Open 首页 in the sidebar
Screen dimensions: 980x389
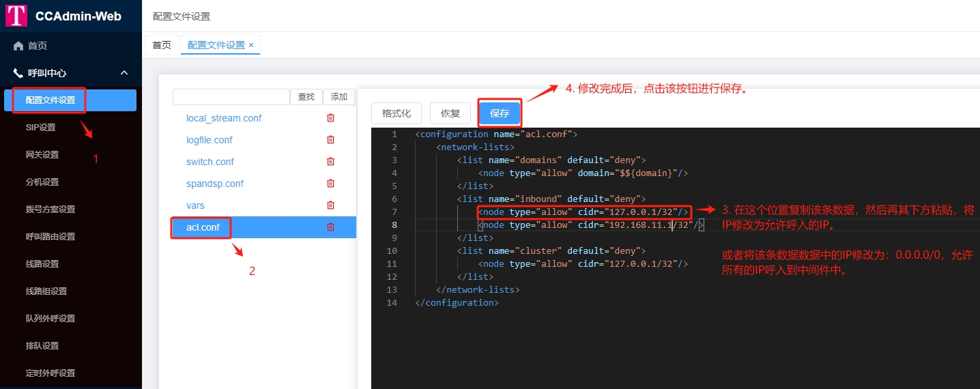tap(38, 46)
